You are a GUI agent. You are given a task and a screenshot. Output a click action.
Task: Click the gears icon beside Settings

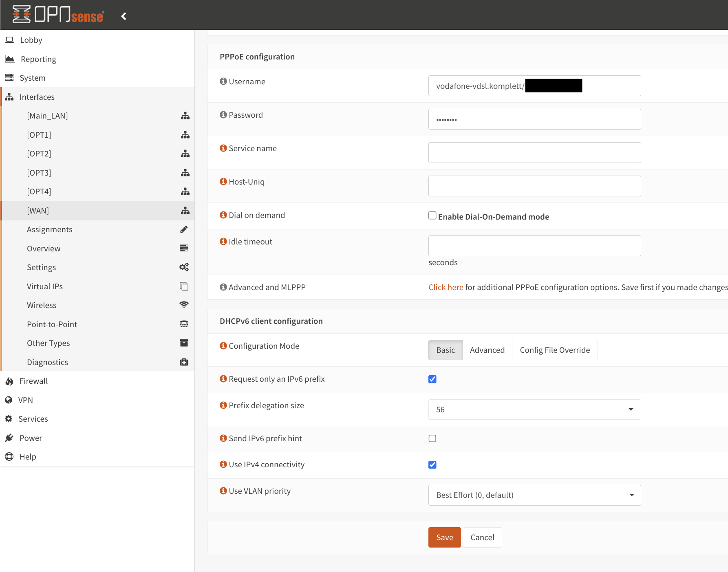184,267
